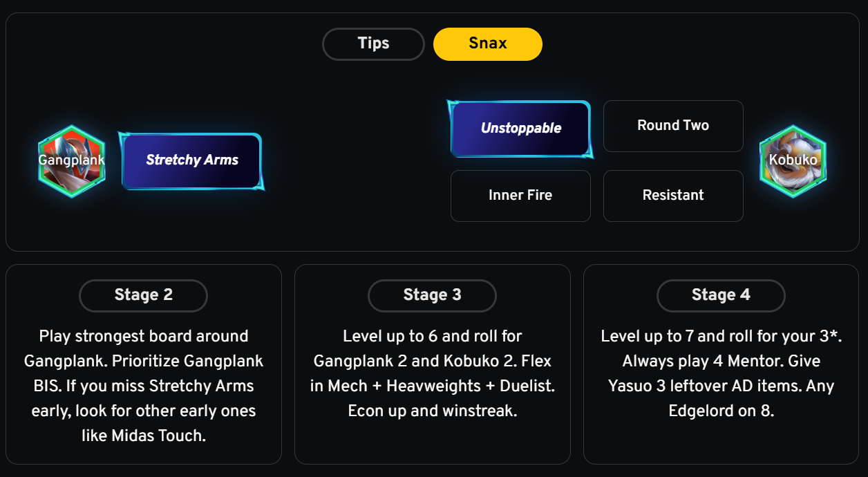Select the Unstoppable power-up
The height and width of the screenshot is (477, 868).
tap(520, 129)
